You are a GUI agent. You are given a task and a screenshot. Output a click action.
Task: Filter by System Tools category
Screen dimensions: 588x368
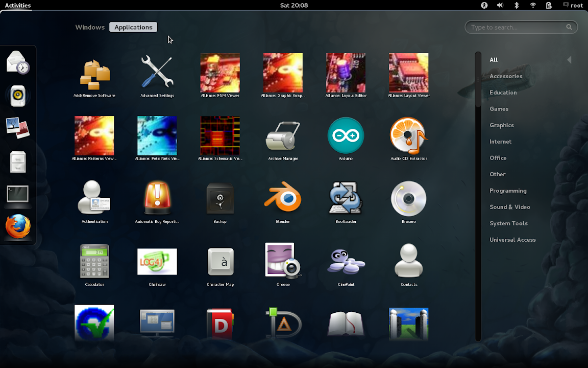508,223
